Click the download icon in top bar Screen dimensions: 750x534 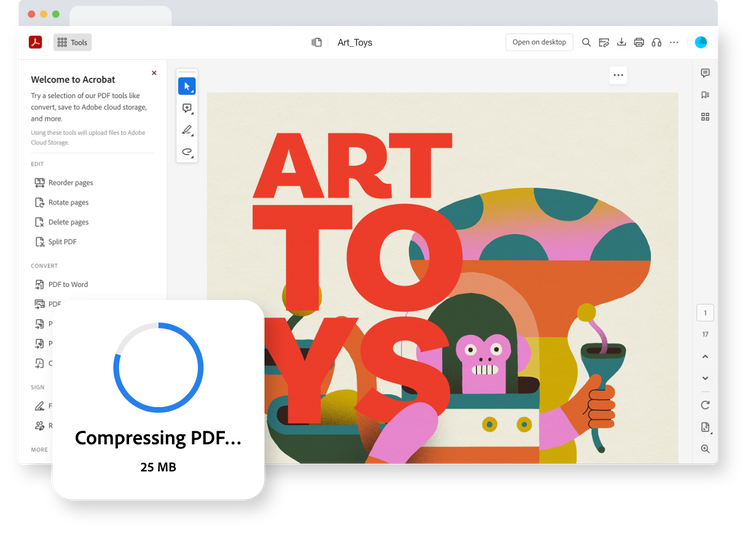click(x=621, y=42)
